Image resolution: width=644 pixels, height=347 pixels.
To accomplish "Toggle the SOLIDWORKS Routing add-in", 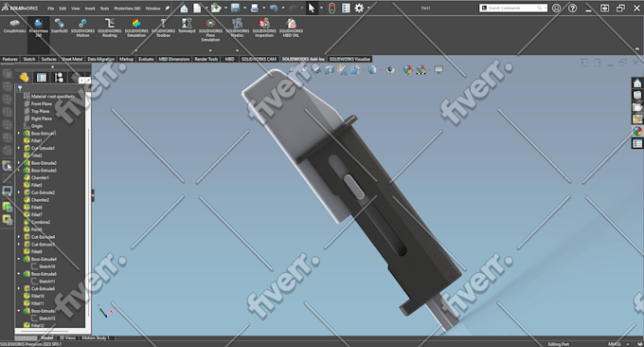I will coord(110,27).
